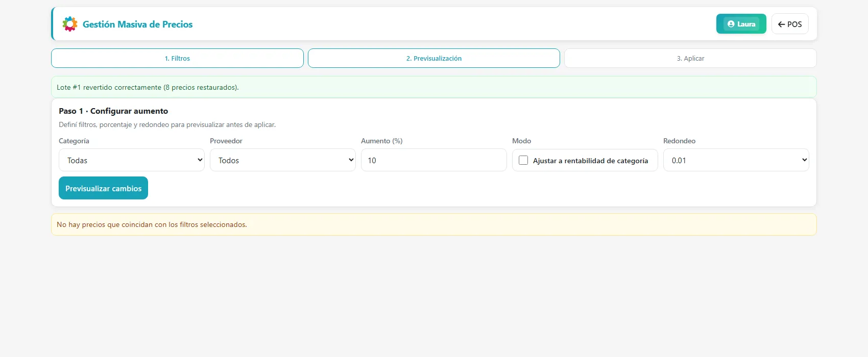Click the Aumento (%) input field
Screen dimensions: 868x357
(x=434, y=160)
